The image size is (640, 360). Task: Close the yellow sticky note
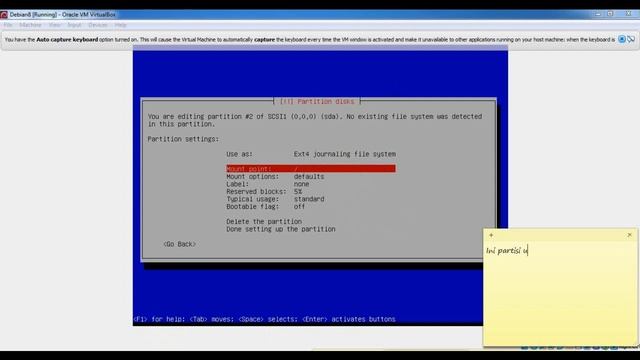(x=629, y=235)
